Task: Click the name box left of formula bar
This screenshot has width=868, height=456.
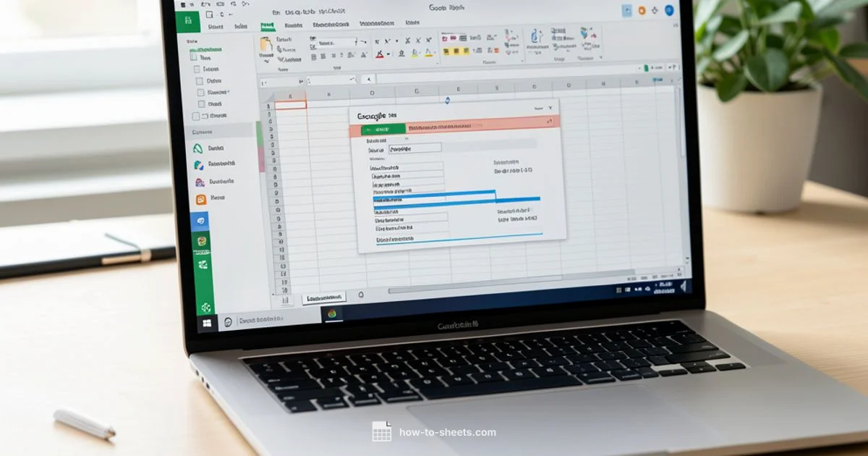Action: pos(281,82)
